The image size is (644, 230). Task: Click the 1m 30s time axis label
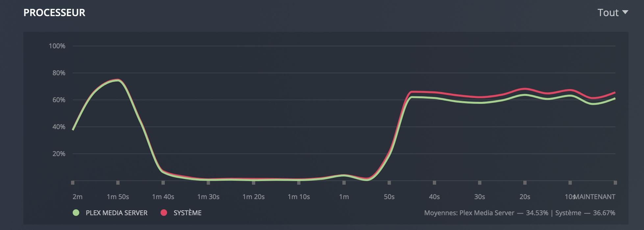pos(208,197)
